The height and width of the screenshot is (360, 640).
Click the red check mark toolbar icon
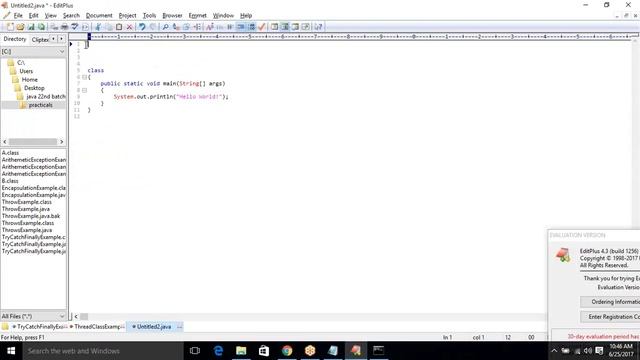[262, 27]
